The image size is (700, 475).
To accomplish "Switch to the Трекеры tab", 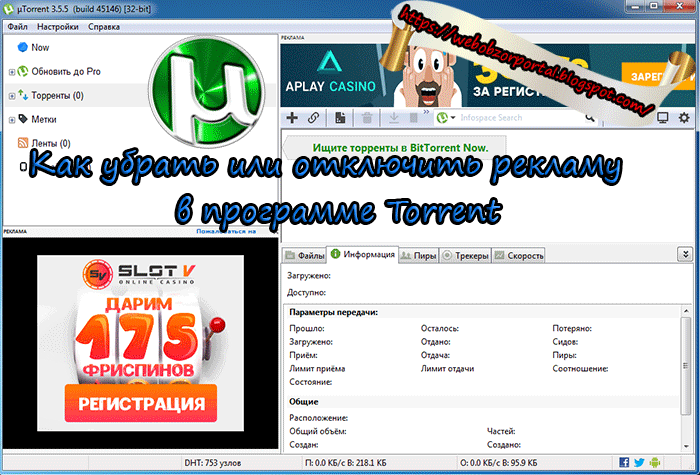I will pos(465,255).
